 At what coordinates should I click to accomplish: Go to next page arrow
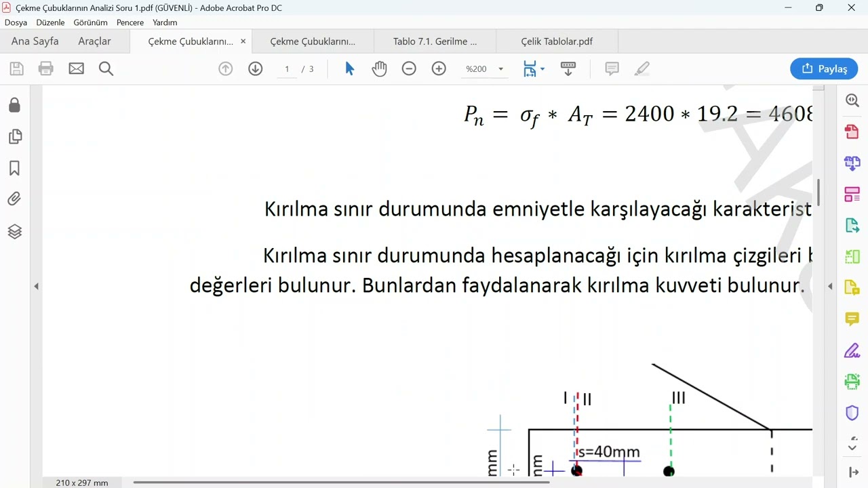pos(256,68)
